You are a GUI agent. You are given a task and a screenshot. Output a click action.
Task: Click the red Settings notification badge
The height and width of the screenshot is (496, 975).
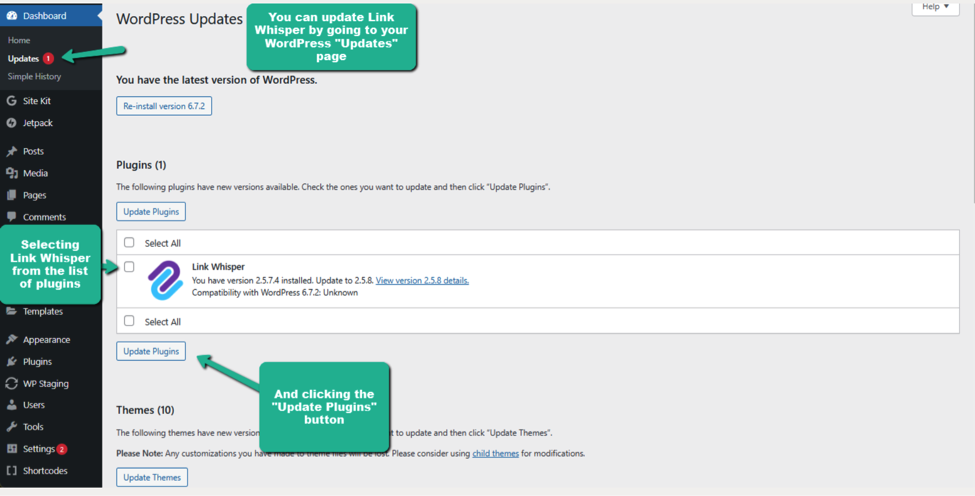(62, 449)
